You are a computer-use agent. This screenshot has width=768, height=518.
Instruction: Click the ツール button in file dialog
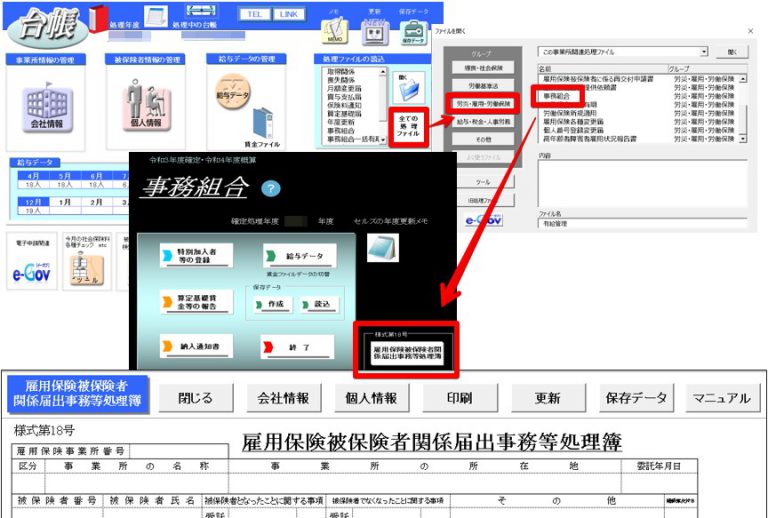click(483, 182)
